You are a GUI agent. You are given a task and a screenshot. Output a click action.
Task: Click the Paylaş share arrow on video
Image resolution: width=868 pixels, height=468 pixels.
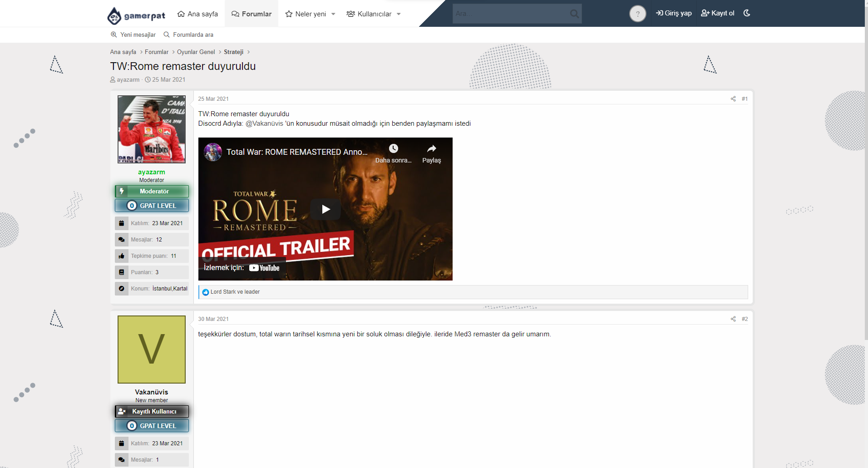click(x=431, y=148)
